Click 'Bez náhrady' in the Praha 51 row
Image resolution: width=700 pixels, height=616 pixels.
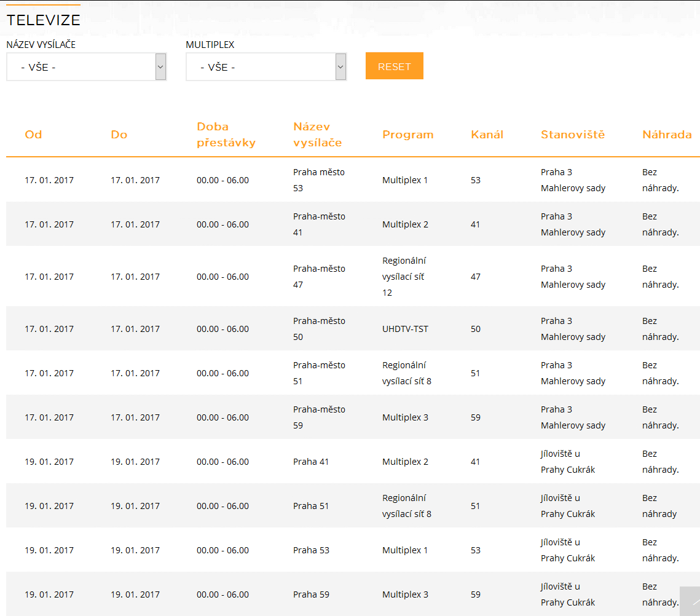click(659, 506)
